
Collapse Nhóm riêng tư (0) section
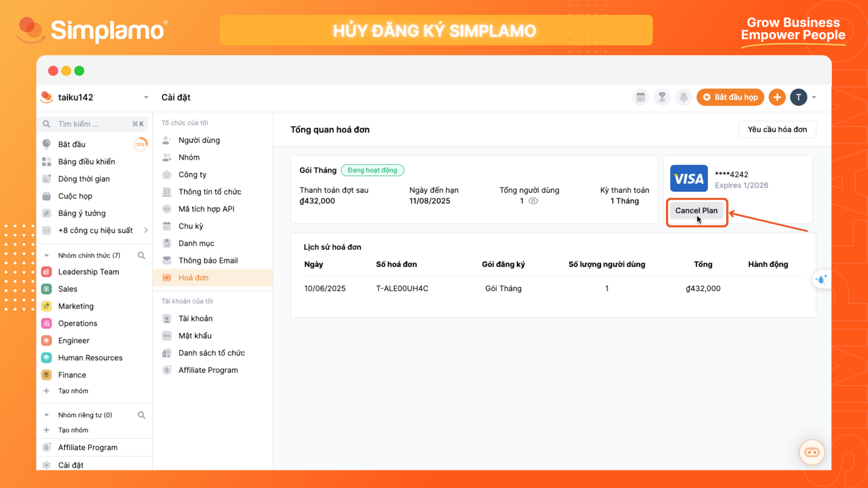click(47, 415)
